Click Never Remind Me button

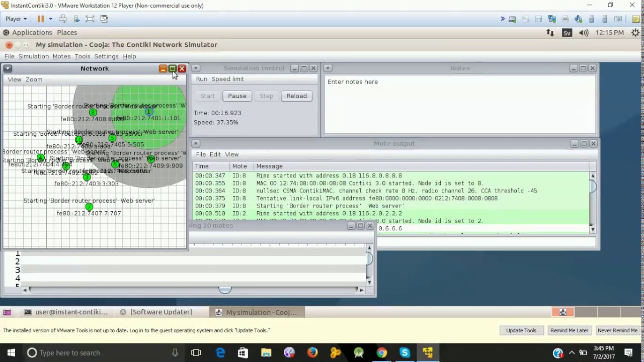pyautogui.click(x=617, y=330)
